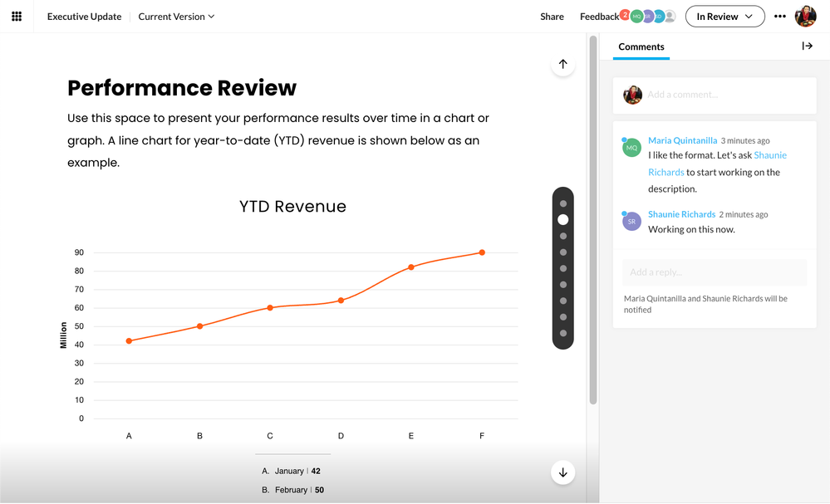The image size is (830, 504).
Task: Click the 'Working on this now.' reply text
Action: click(x=691, y=229)
